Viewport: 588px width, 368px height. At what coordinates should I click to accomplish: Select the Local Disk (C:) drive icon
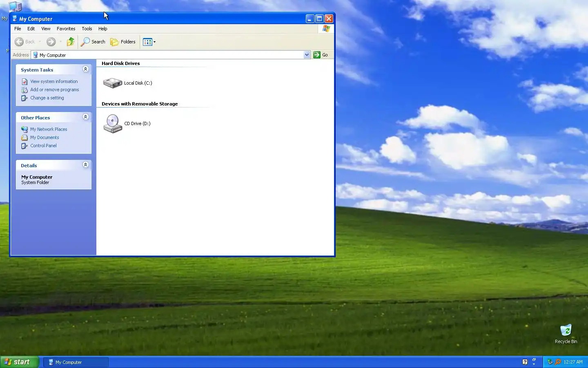[x=112, y=83]
